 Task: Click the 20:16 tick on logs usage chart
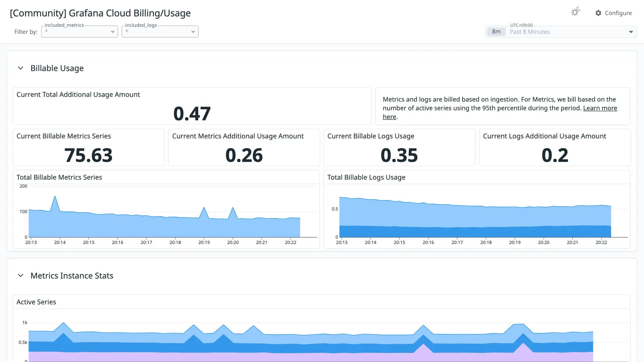(428, 242)
